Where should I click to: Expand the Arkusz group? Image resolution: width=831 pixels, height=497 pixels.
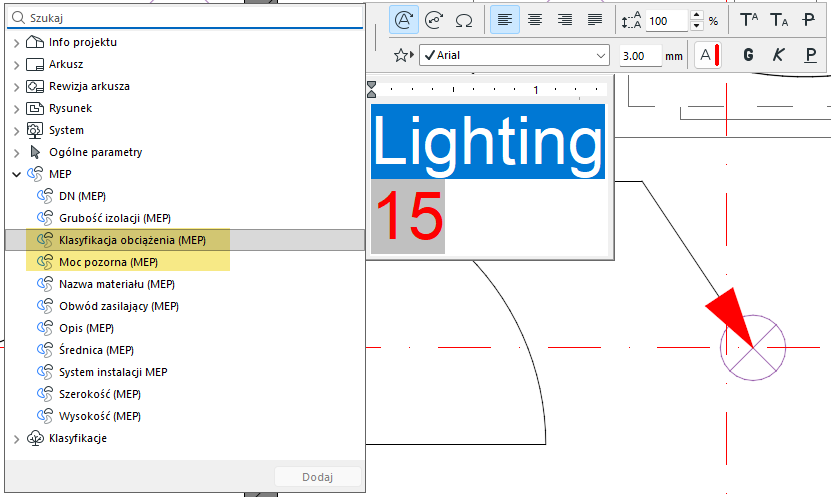(16, 65)
